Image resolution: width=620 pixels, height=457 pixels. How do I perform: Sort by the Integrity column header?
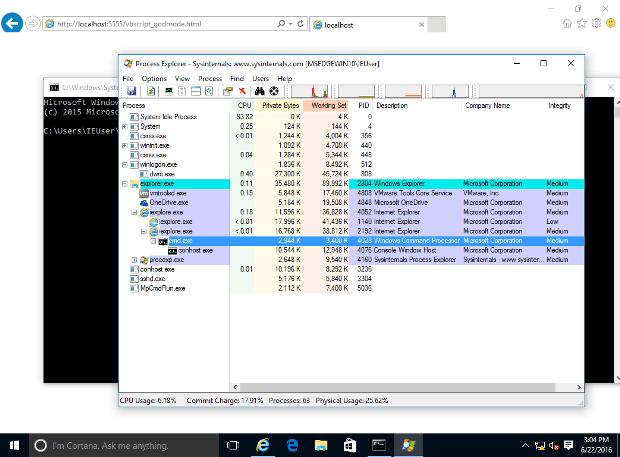point(564,106)
